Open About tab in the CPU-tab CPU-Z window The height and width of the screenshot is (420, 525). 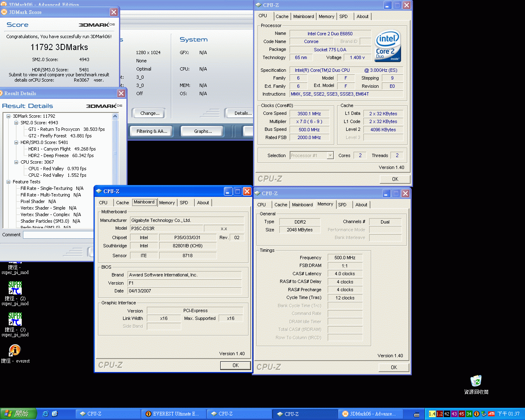coord(362,16)
